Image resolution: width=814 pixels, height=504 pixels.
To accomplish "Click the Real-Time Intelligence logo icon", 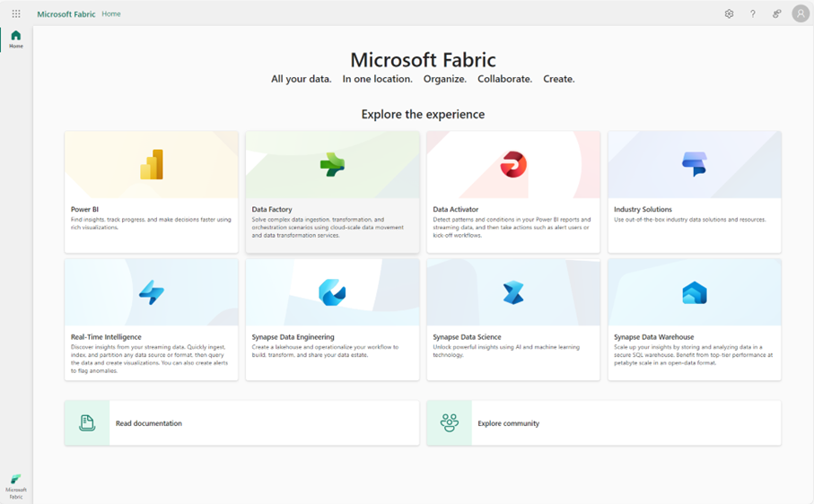I will (152, 292).
